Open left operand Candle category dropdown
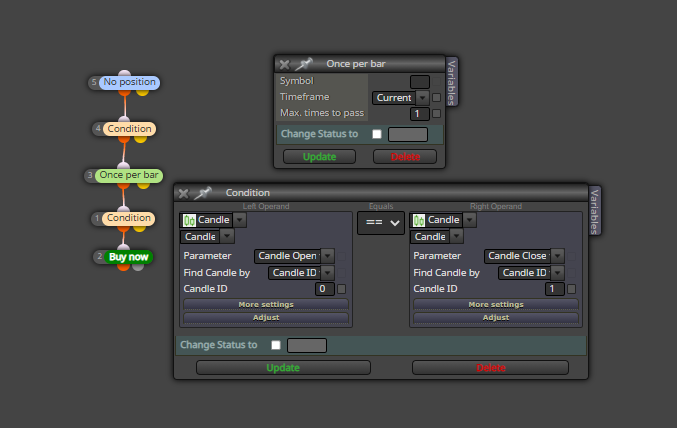 pyautogui.click(x=240, y=220)
